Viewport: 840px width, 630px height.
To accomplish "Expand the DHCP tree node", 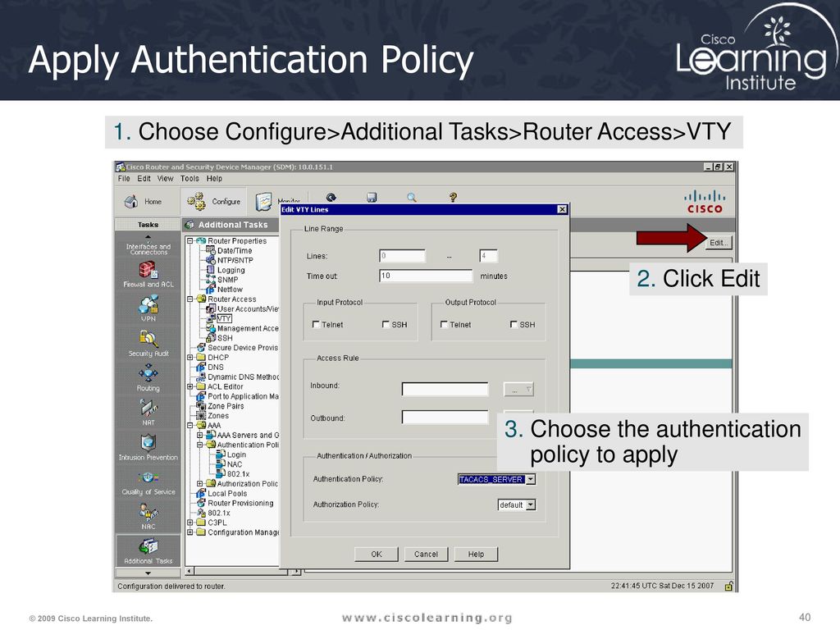I will pyautogui.click(x=189, y=358).
